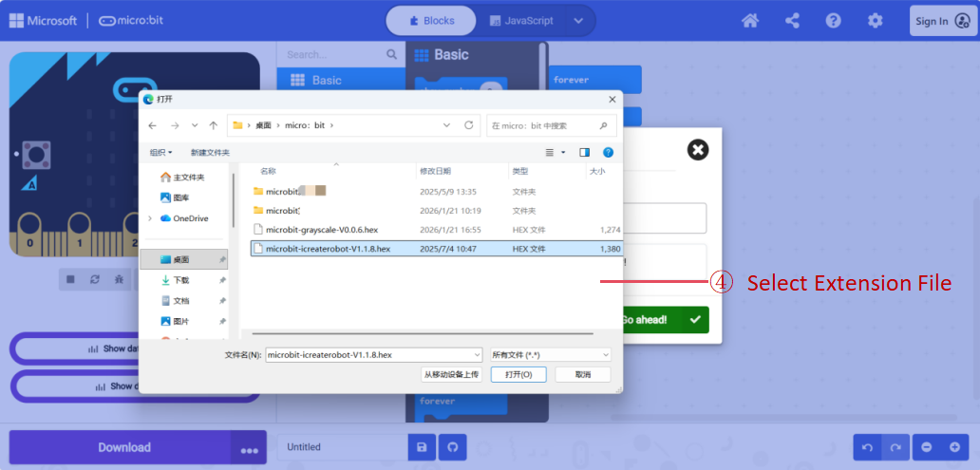Redo with the editor redo icon
Image resolution: width=980 pixels, height=470 pixels.
(x=895, y=447)
